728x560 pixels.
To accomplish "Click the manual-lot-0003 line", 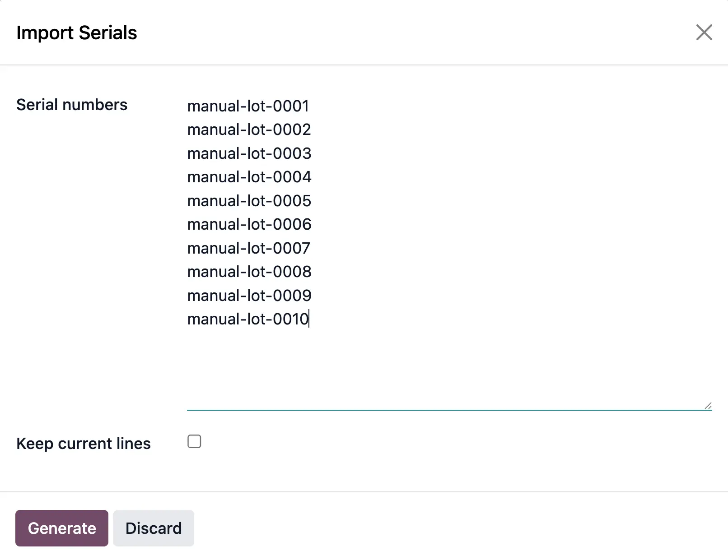I will click(x=249, y=153).
